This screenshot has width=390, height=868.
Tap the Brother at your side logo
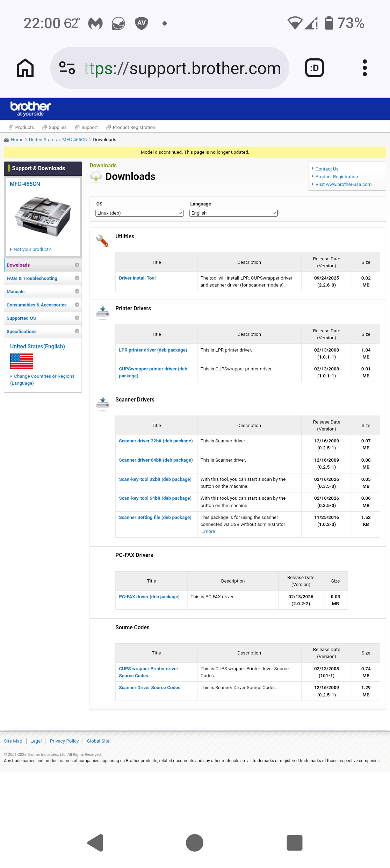point(30,109)
